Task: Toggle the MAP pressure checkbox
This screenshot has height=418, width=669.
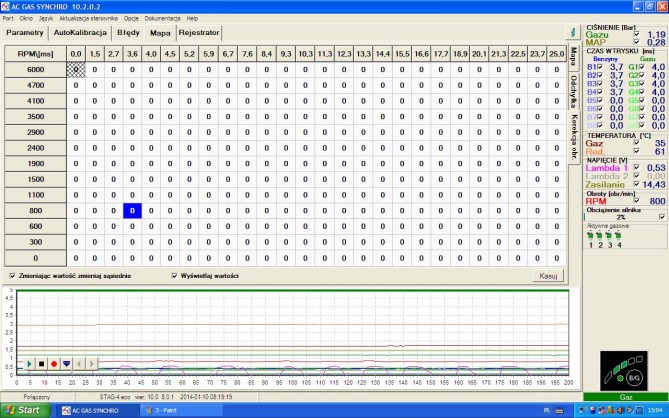Action: point(637,42)
